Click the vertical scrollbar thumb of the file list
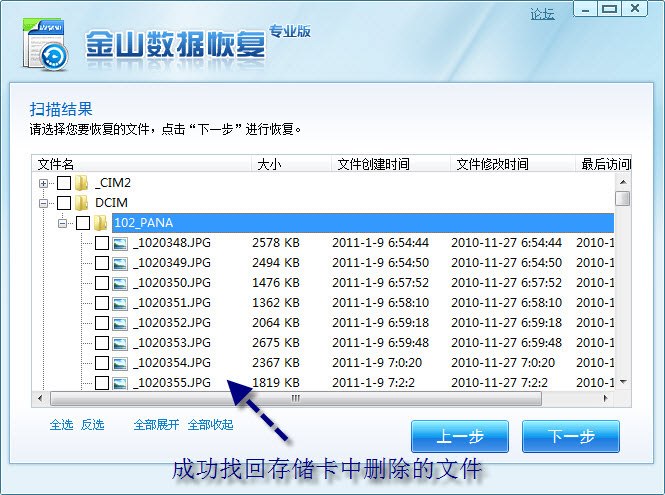Screen dimensions: 665x495 tap(623, 199)
